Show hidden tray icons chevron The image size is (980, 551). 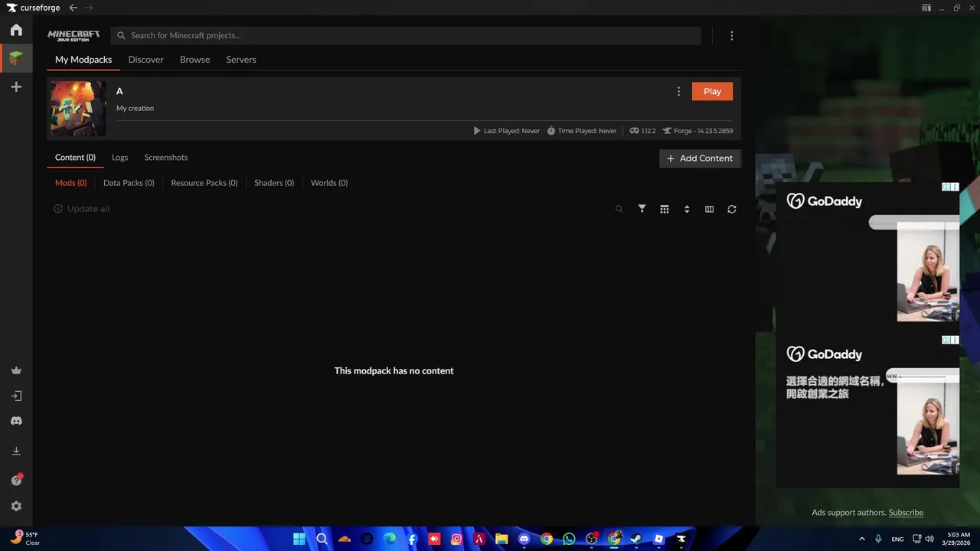click(862, 539)
